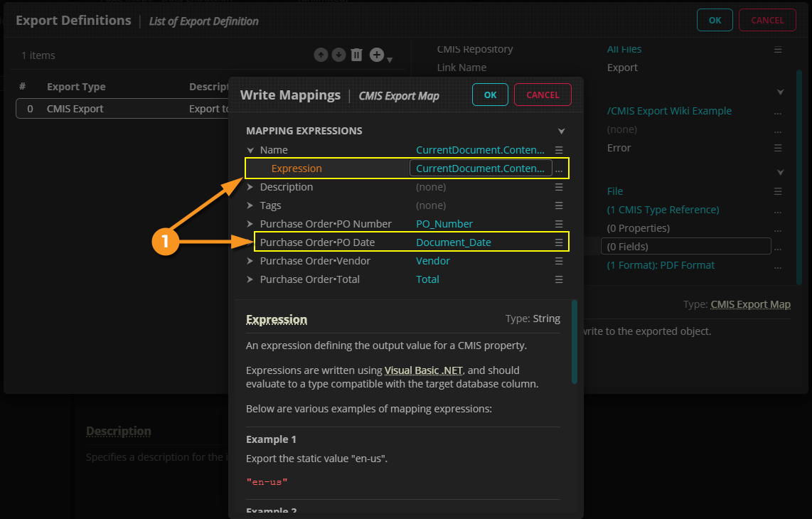Add a new export definition with plus icon
Screen dimensions: 812x519
coord(377,55)
